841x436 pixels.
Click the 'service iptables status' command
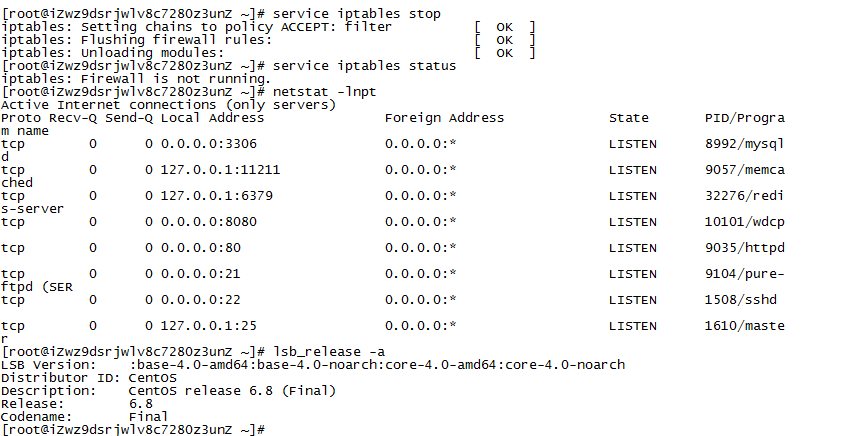pos(364,66)
